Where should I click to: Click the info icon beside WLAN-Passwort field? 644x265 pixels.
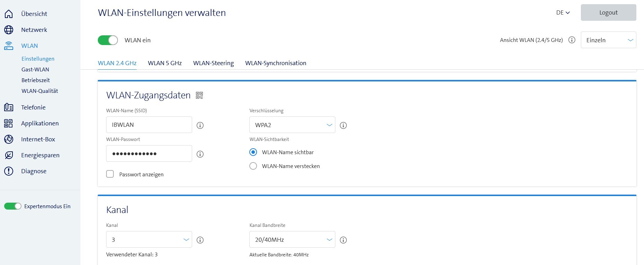200,154
